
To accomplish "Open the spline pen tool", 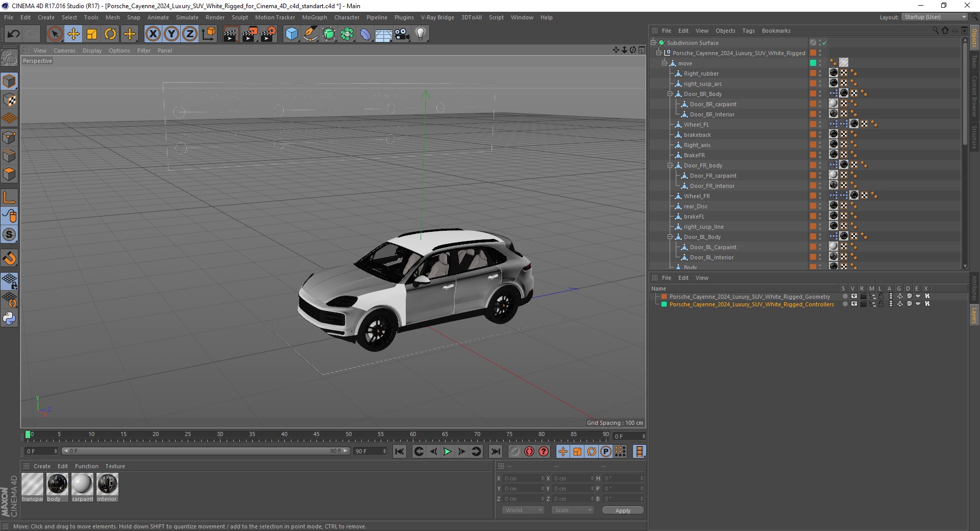I will [310, 34].
